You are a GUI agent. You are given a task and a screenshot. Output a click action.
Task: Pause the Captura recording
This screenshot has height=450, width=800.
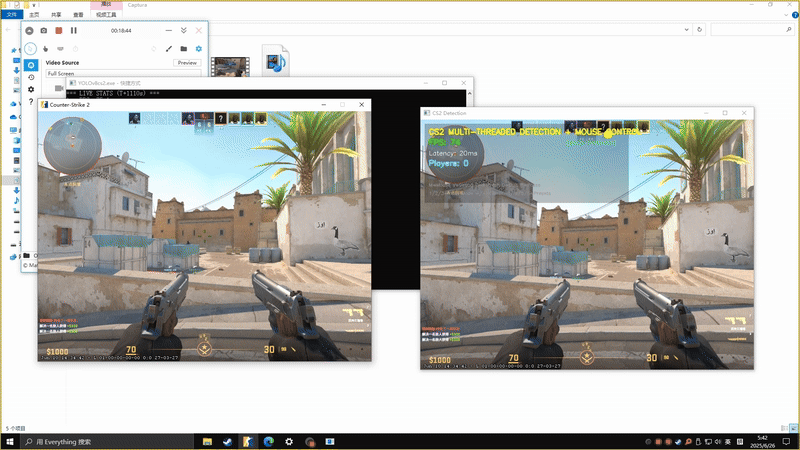click(73, 31)
